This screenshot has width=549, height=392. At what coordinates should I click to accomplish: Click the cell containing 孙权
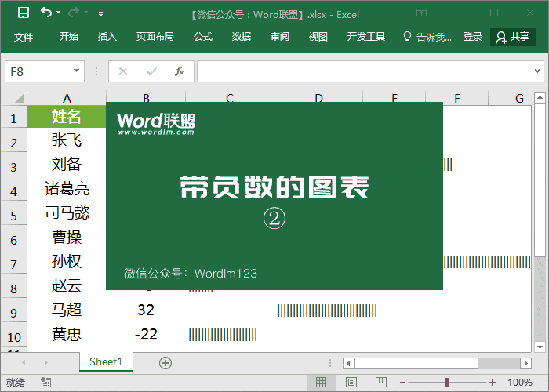[x=67, y=261]
